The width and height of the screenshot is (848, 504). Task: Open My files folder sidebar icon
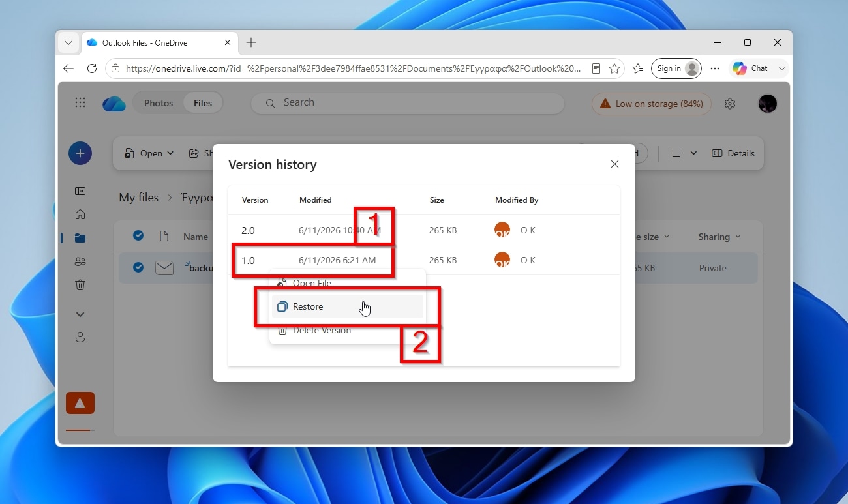pos(80,238)
